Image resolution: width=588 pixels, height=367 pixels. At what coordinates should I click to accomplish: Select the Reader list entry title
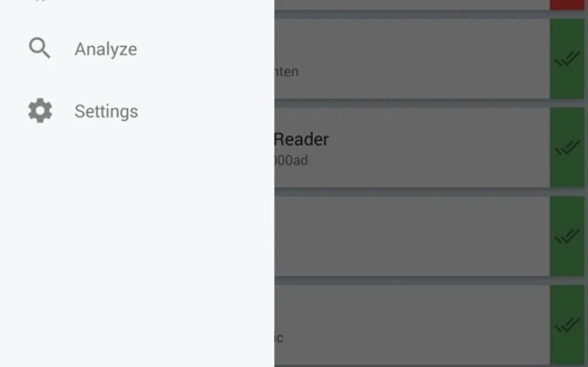[302, 139]
